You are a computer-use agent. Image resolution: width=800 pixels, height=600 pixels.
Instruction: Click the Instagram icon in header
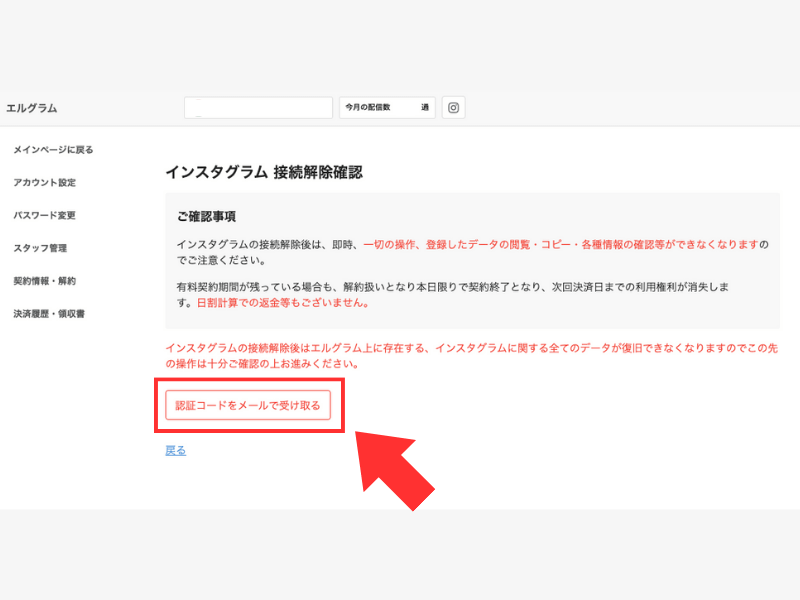453,108
